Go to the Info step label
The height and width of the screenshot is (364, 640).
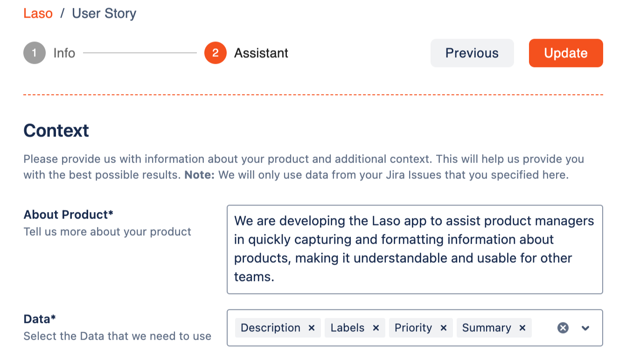(64, 53)
